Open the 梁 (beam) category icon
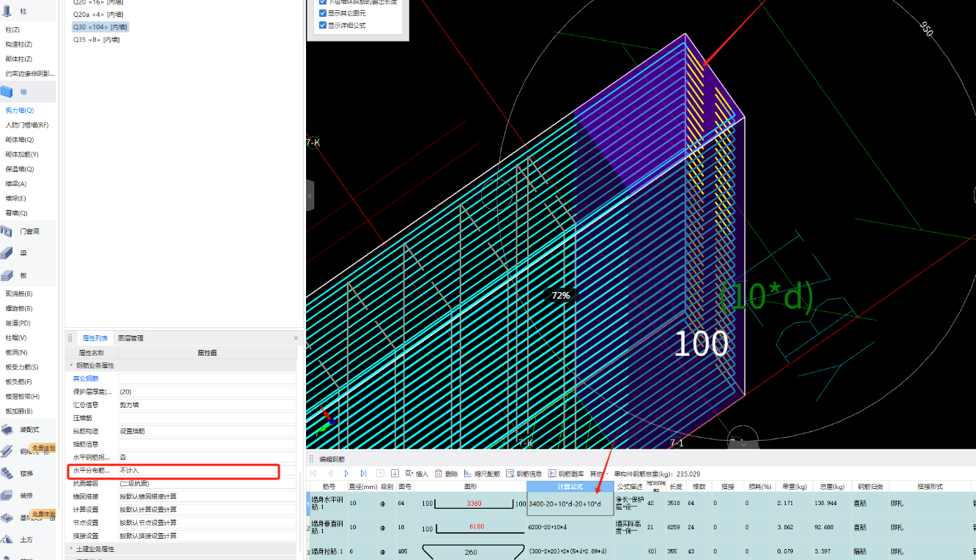The width and height of the screenshot is (976, 560). click(x=7, y=253)
